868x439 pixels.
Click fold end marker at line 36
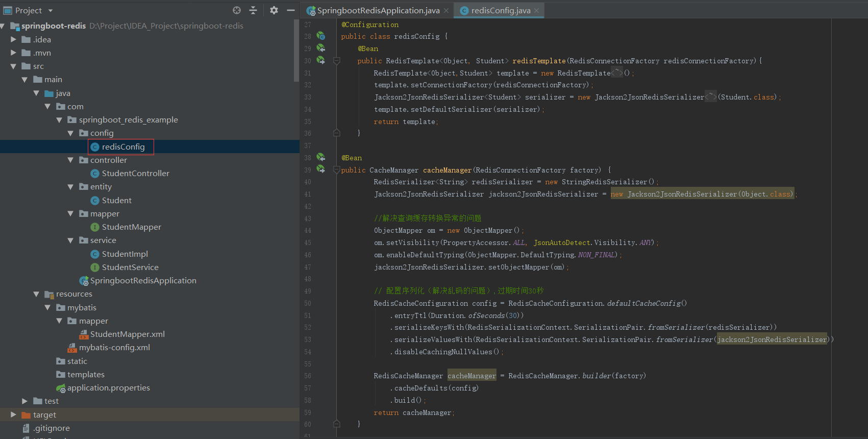tap(337, 133)
